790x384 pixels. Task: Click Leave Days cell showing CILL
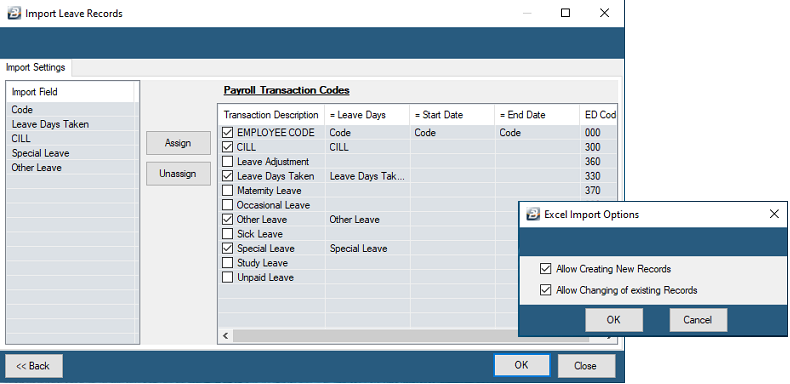[367, 147]
